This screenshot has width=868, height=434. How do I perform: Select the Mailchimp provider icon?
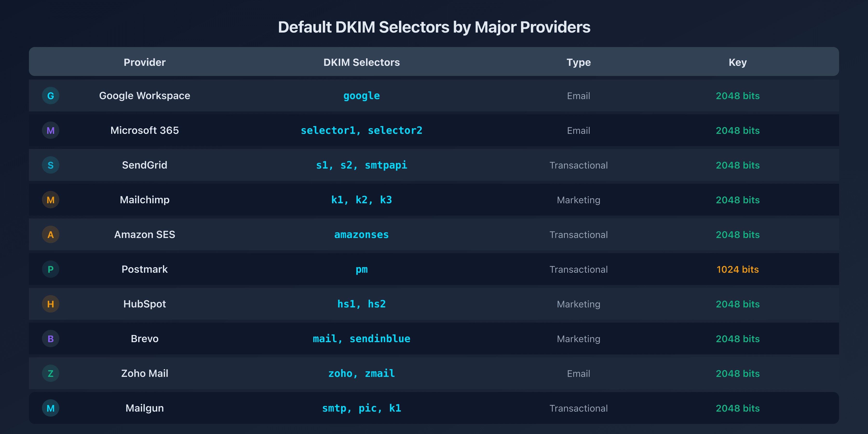click(51, 199)
